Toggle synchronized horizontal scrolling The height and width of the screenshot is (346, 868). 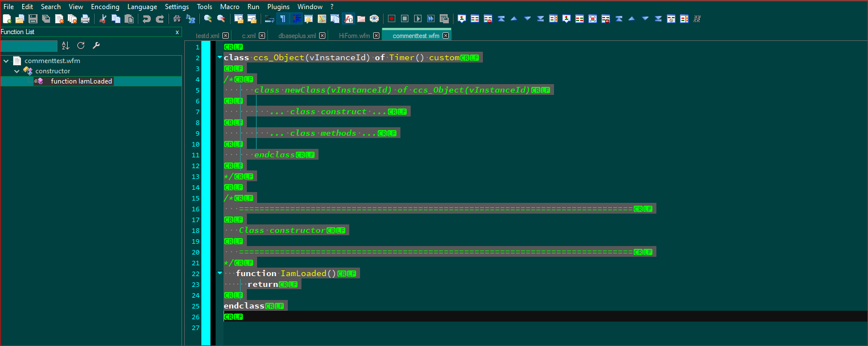pos(252,19)
